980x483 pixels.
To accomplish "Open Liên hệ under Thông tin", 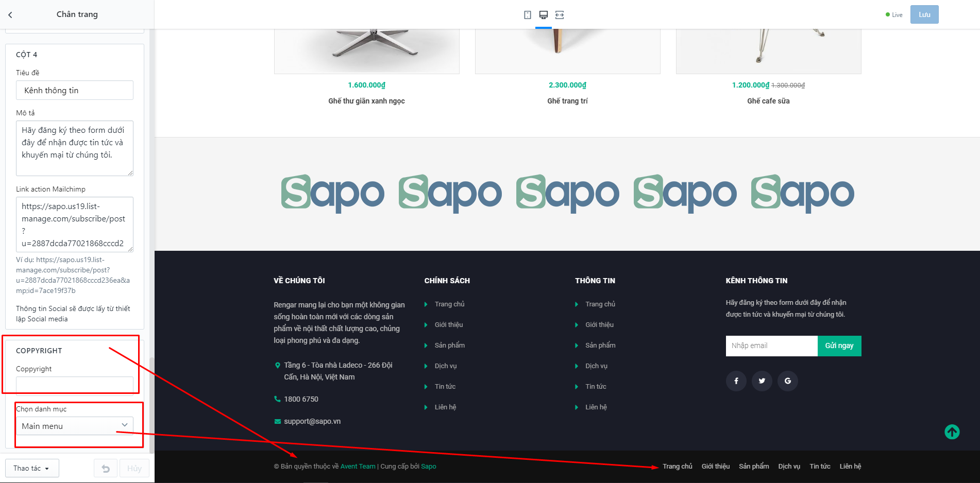I will [596, 407].
